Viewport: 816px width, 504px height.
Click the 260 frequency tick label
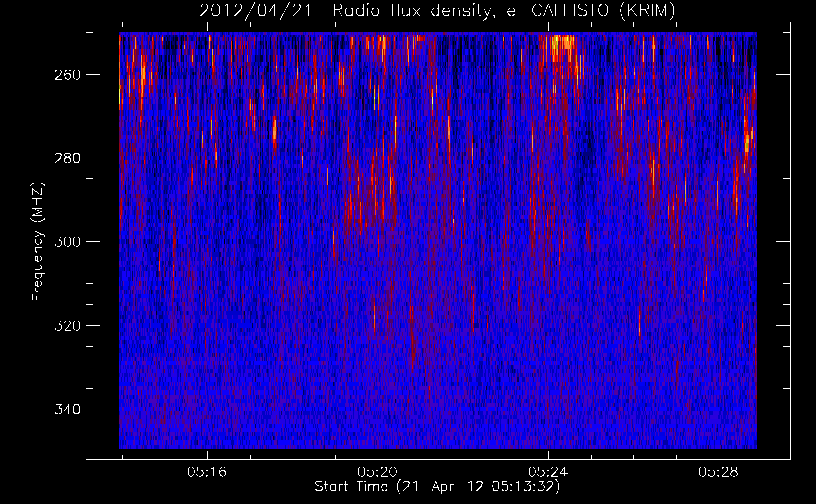[67, 75]
